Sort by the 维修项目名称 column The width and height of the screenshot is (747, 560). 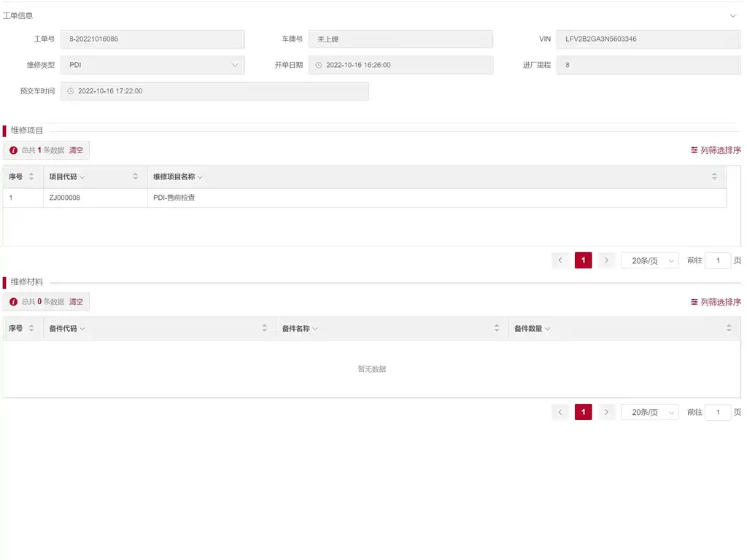click(x=714, y=176)
